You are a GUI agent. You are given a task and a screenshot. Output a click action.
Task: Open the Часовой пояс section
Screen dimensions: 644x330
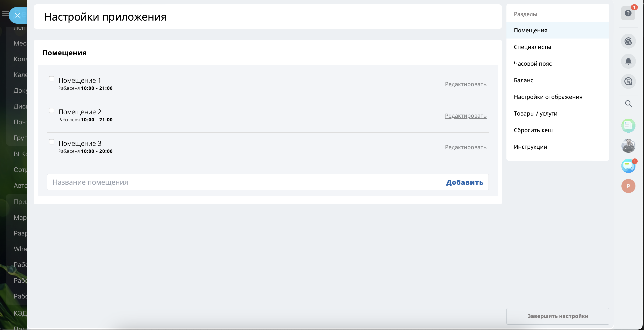click(x=533, y=64)
